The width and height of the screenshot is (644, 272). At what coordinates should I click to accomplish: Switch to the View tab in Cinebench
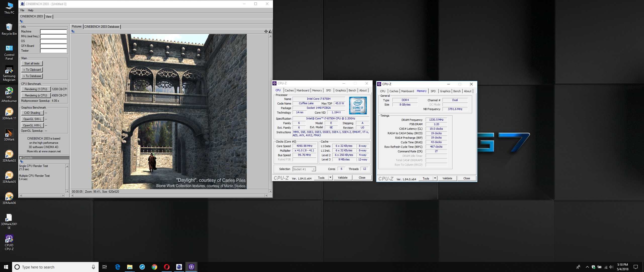tap(49, 17)
